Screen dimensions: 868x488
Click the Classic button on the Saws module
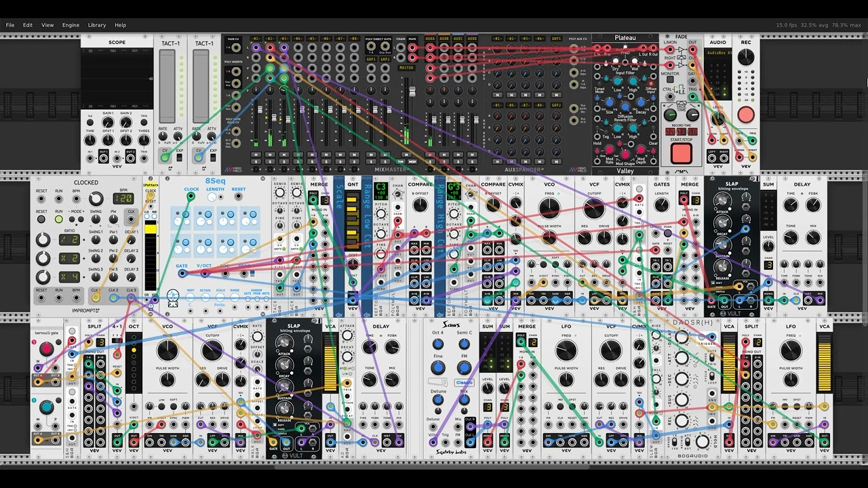(x=464, y=382)
